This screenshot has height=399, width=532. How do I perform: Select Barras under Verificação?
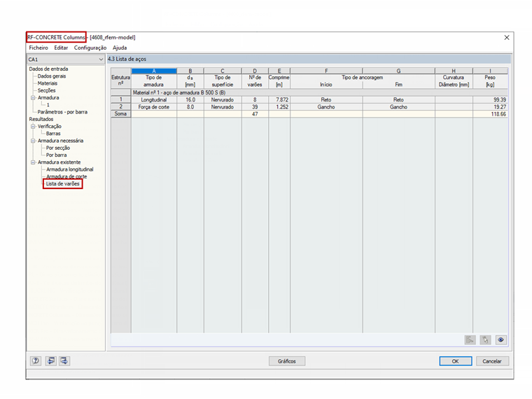point(53,133)
